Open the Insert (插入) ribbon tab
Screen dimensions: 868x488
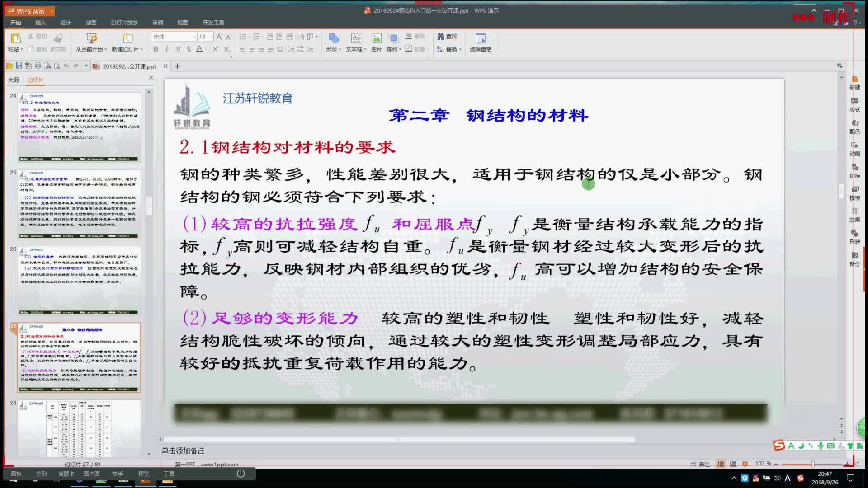41,23
